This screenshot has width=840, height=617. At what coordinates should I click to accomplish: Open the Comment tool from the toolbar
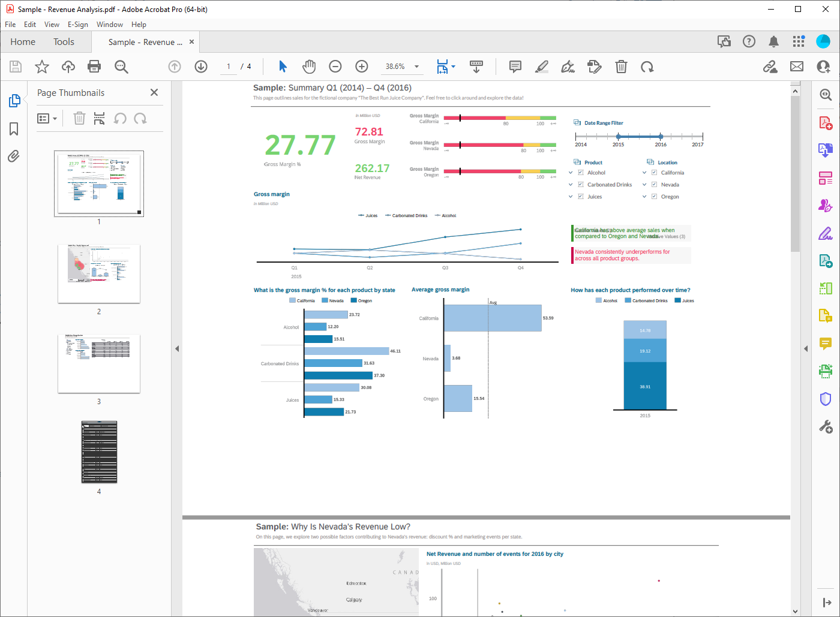pyautogui.click(x=515, y=67)
